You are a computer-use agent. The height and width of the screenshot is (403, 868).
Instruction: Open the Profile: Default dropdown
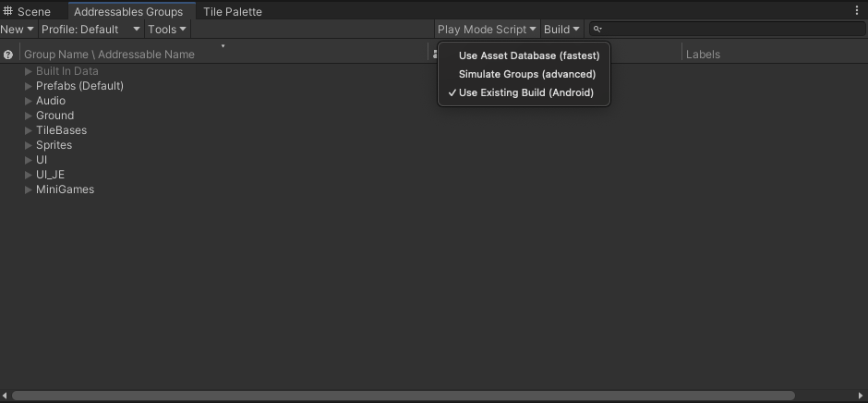[91, 30]
